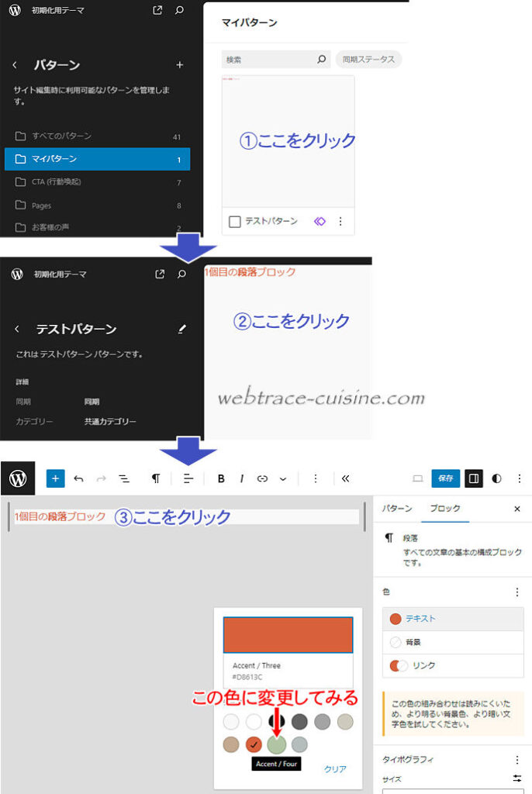Pick the tan swatch beside the orange one
Image resolution: width=532 pixels, height=794 pixels.
[x=231, y=744]
